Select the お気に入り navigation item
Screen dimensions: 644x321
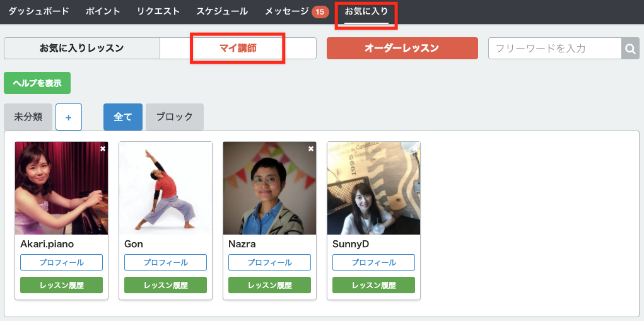pos(366,11)
